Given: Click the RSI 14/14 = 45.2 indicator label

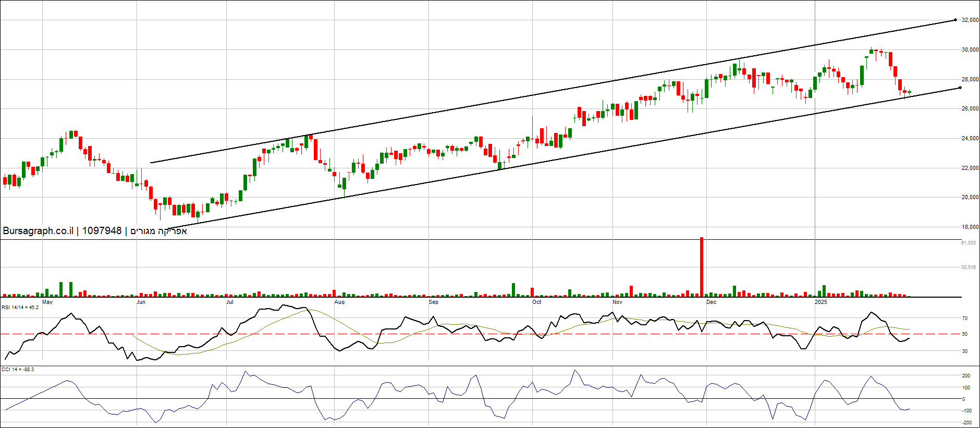Looking at the screenshot, I should pos(20,308).
